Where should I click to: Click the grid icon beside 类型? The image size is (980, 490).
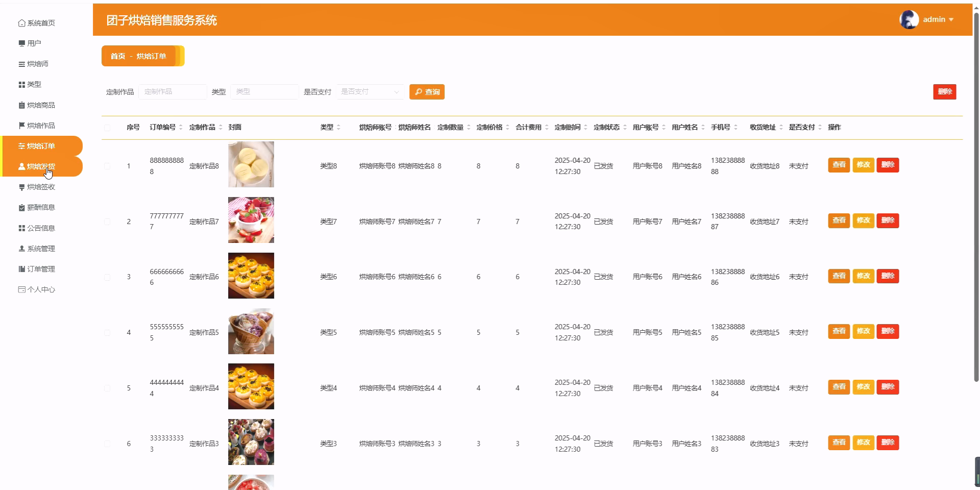tap(21, 85)
